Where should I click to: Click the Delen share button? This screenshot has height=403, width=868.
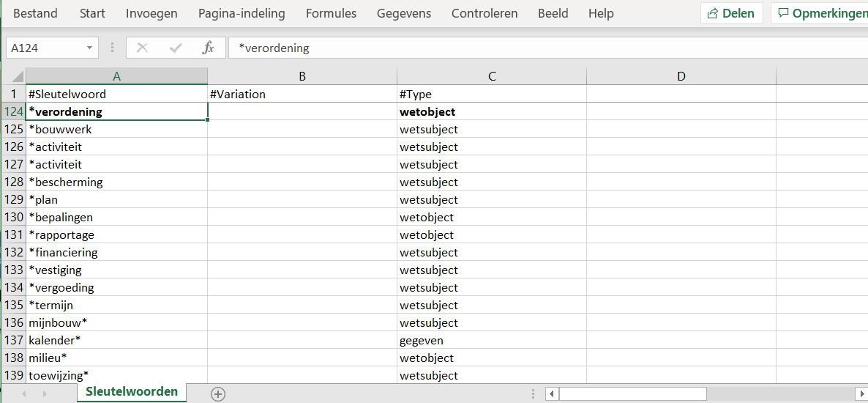pyautogui.click(x=731, y=13)
